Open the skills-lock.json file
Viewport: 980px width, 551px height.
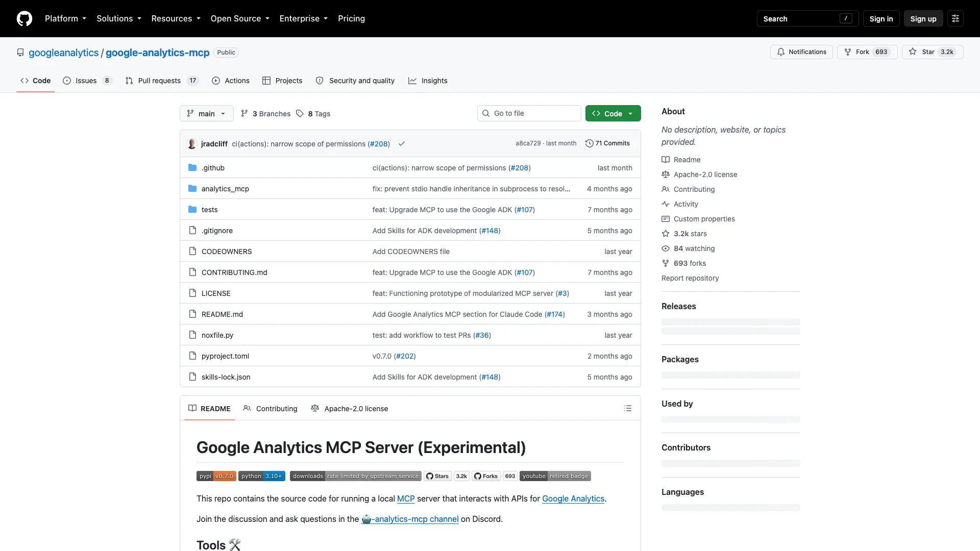[x=226, y=377]
